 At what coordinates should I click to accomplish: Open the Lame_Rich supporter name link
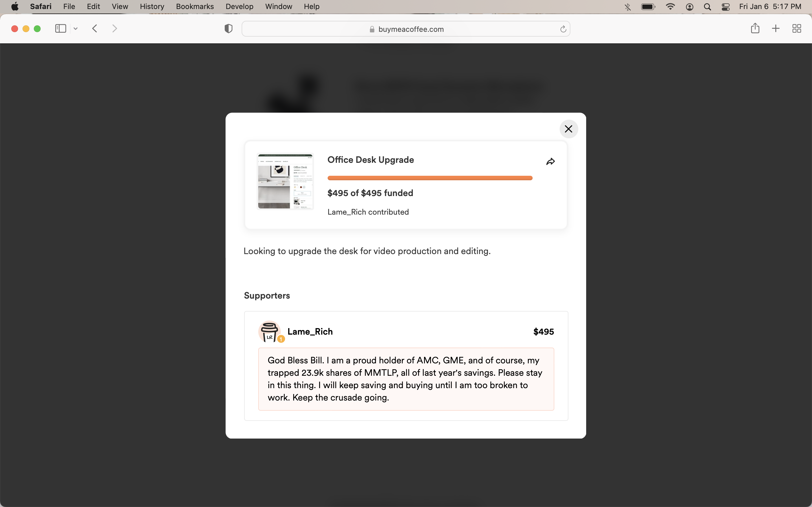310,331
